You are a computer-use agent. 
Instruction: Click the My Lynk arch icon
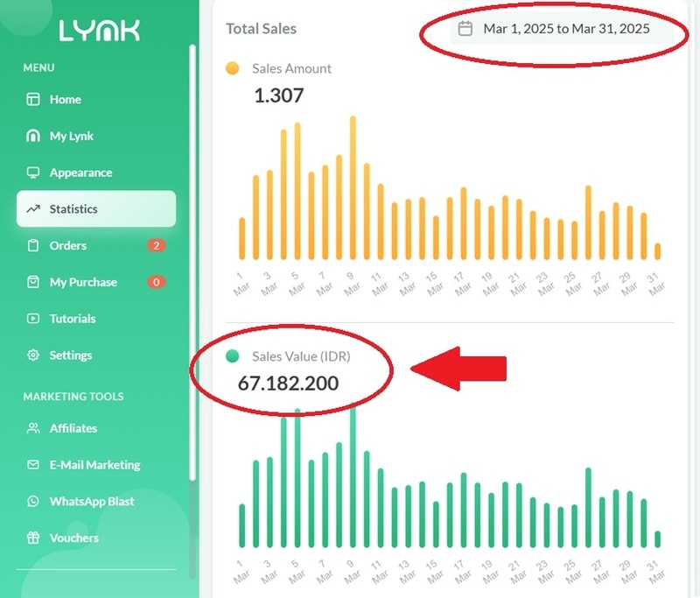(33, 137)
